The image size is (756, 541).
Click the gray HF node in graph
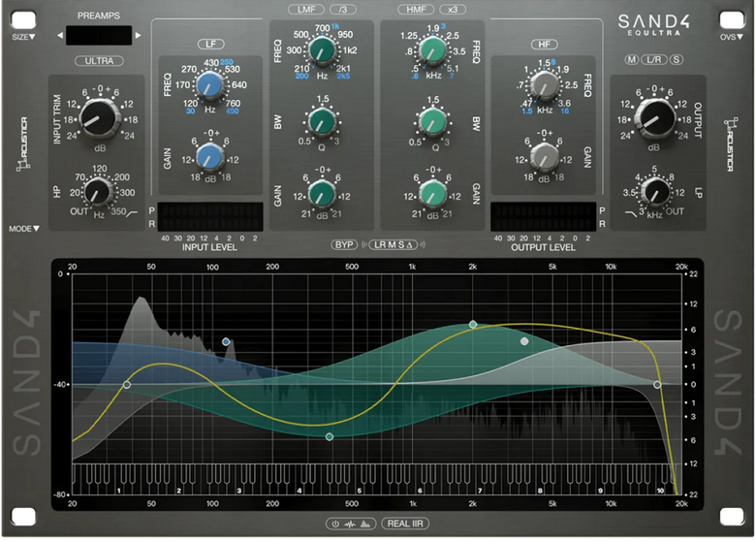click(x=524, y=341)
